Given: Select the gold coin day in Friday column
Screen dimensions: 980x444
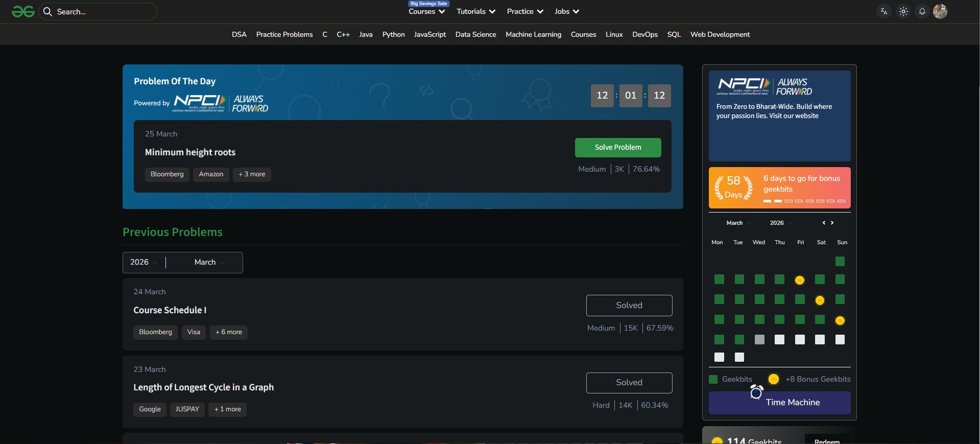Looking at the screenshot, I should (x=800, y=280).
